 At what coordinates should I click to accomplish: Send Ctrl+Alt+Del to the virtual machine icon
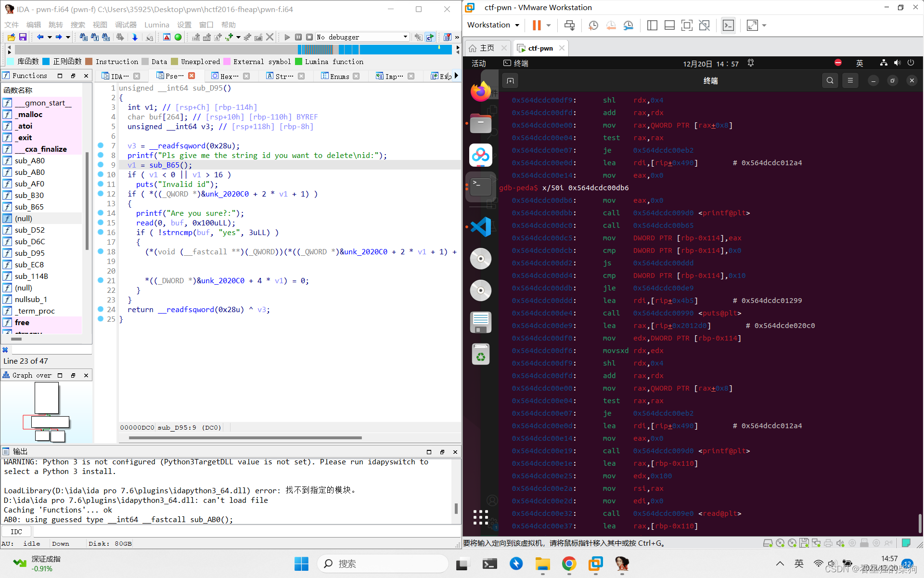569,25
